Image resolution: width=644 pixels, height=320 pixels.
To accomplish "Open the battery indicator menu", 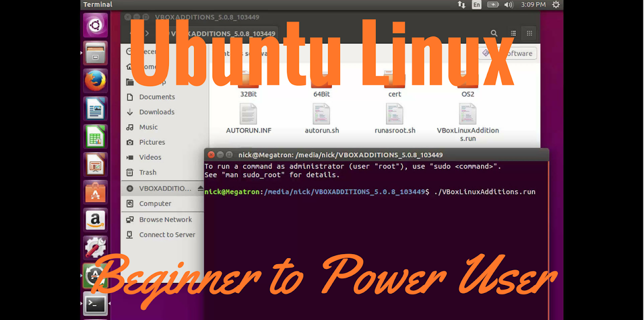I will 492,4.
